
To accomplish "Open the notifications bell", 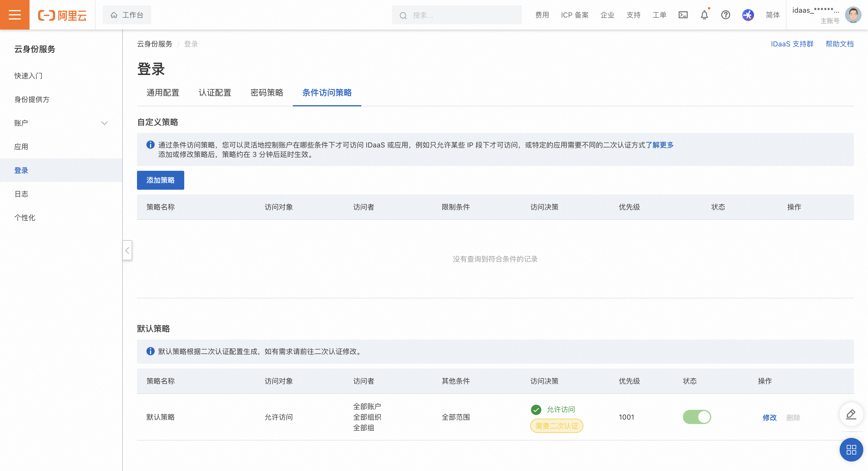I will click(704, 15).
